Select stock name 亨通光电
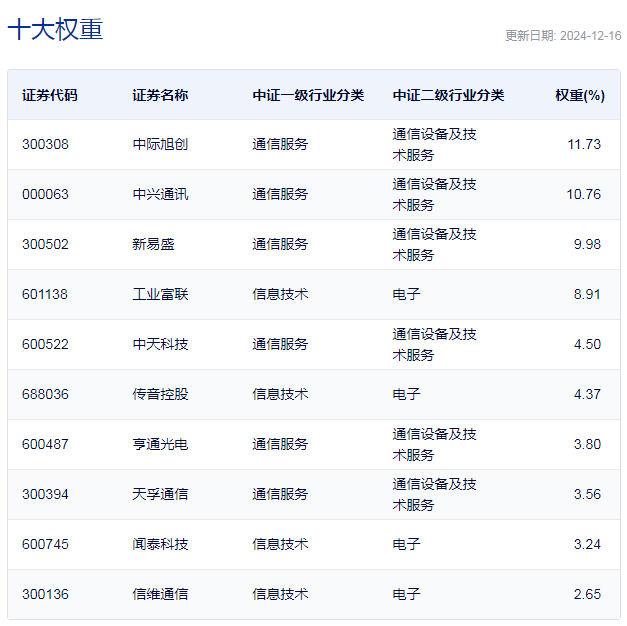The width and height of the screenshot is (627, 626). click(160, 444)
